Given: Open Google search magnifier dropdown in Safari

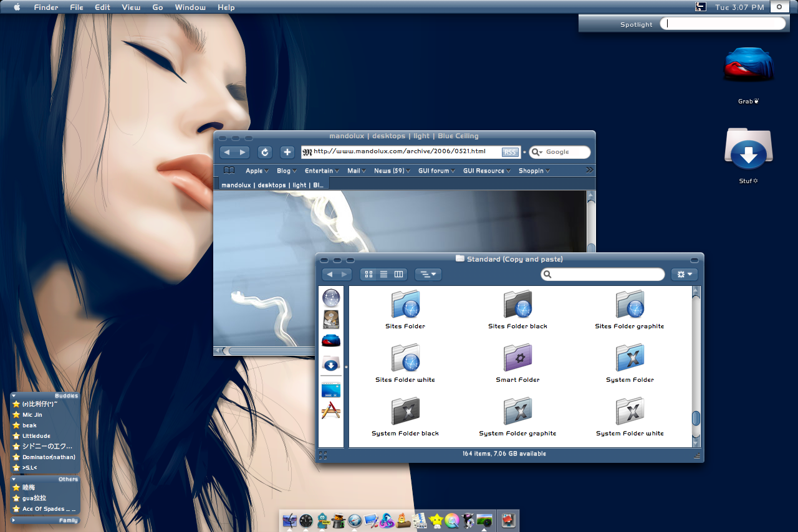Looking at the screenshot, I should point(536,152).
